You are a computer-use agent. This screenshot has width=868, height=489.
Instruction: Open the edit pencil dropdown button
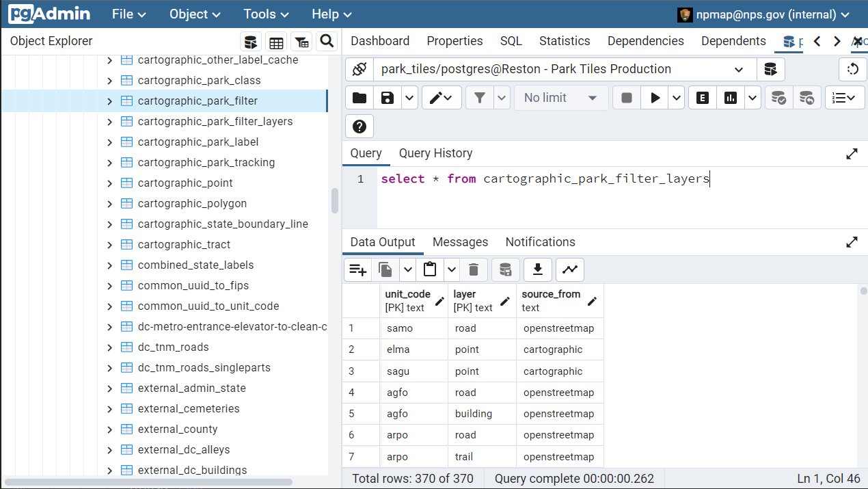[x=442, y=98]
